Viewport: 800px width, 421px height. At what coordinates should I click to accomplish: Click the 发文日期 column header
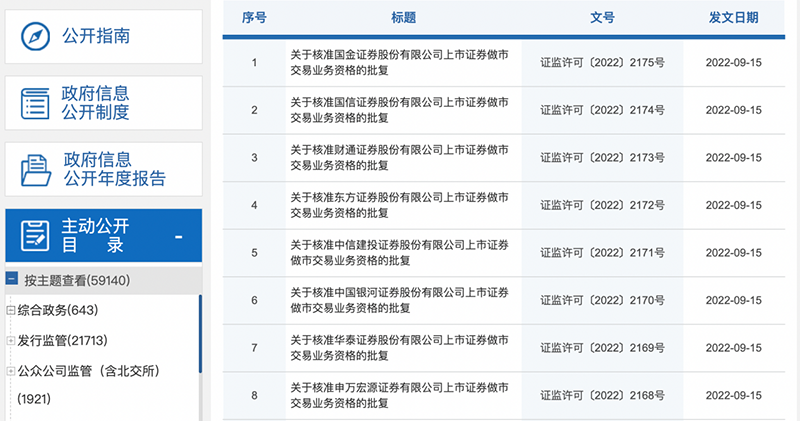click(x=734, y=18)
